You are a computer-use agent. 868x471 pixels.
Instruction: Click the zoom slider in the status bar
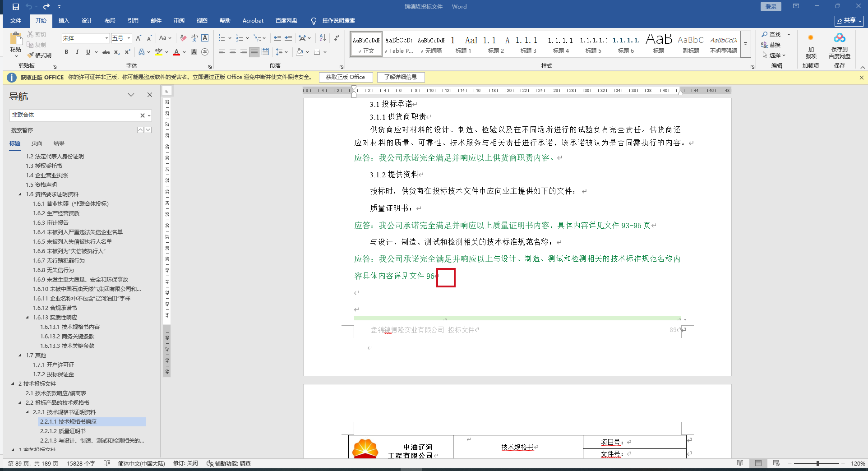(x=817, y=463)
